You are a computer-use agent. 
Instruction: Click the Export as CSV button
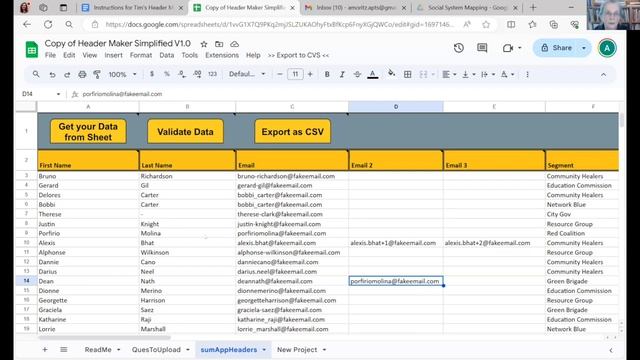click(x=293, y=132)
